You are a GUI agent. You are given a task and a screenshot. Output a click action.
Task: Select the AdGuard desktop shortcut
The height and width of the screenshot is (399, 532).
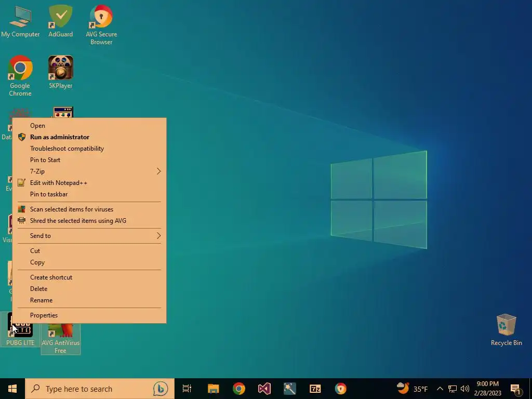click(60, 21)
